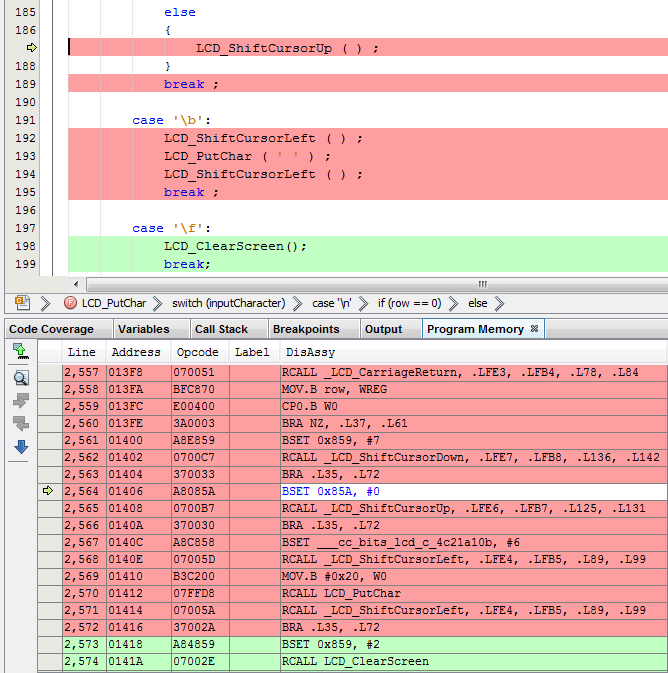
Task: Switch to the Code Coverage tab
Action: pos(51,329)
